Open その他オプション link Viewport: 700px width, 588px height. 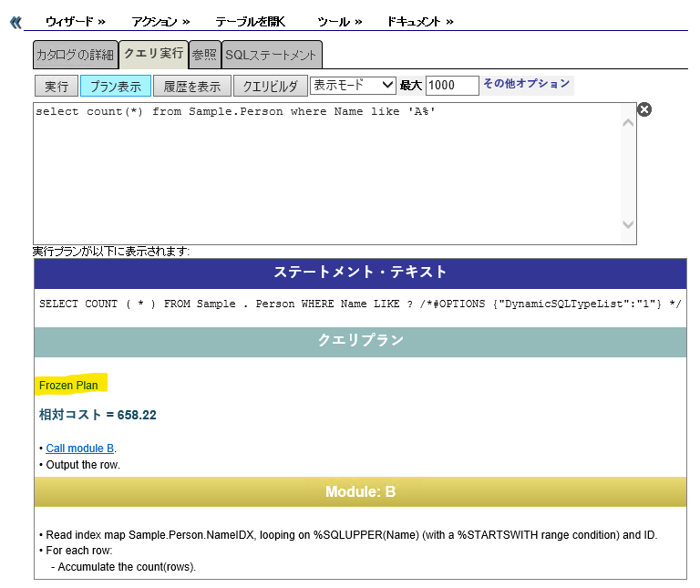tap(526, 84)
